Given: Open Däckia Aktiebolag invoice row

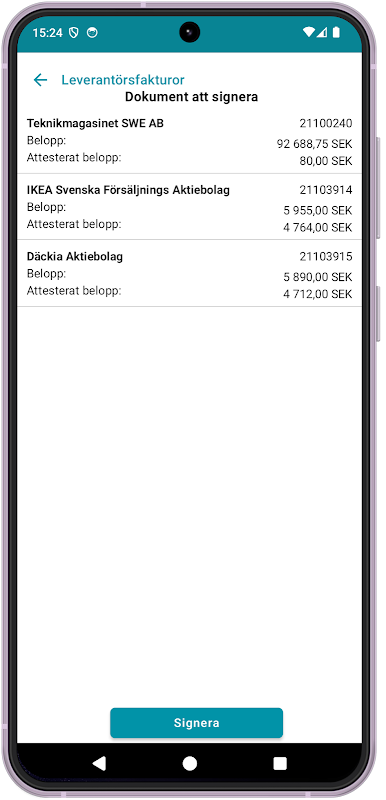Looking at the screenshot, I should coord(189,273).
